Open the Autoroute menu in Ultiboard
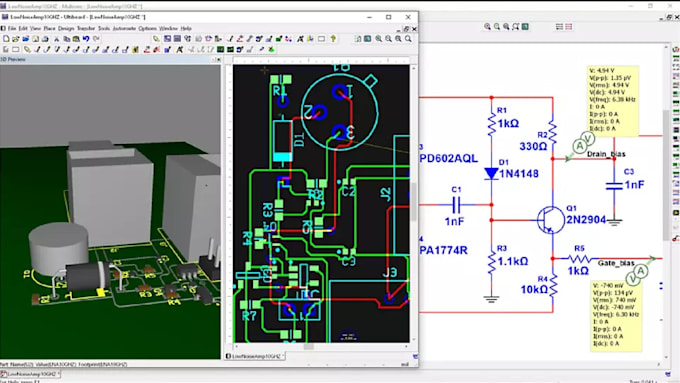680x383 pixels. point(124,28)
